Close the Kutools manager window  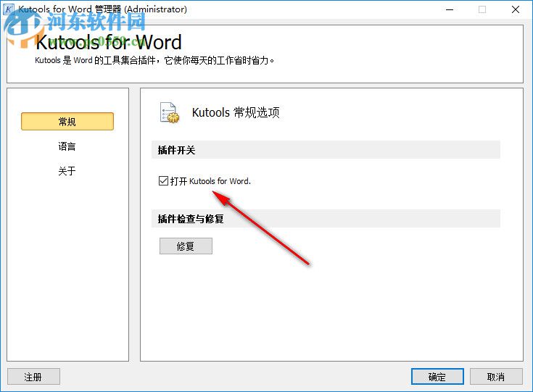click(516, 9)
